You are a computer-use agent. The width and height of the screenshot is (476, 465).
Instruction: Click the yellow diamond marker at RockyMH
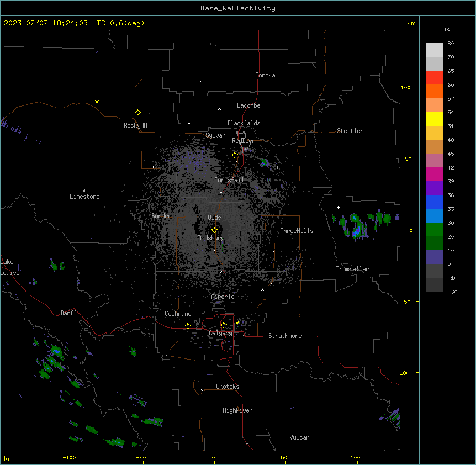[x=137, y=113]
